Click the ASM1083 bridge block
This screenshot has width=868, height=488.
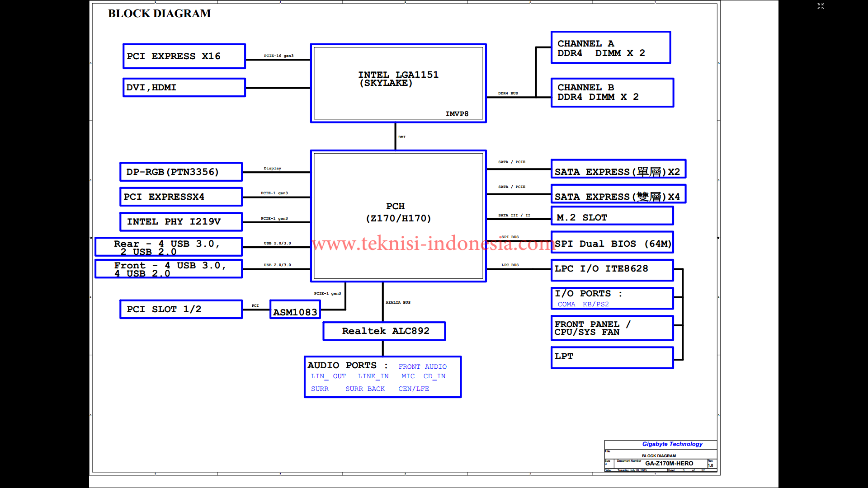click(295, 310)
